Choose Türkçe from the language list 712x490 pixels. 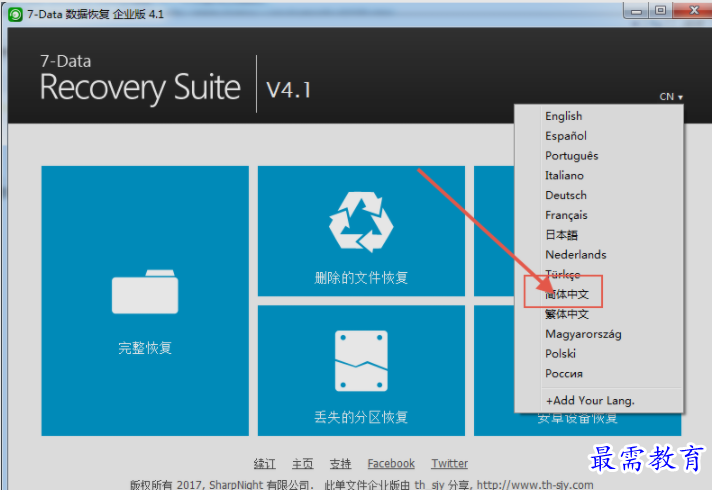562,274
